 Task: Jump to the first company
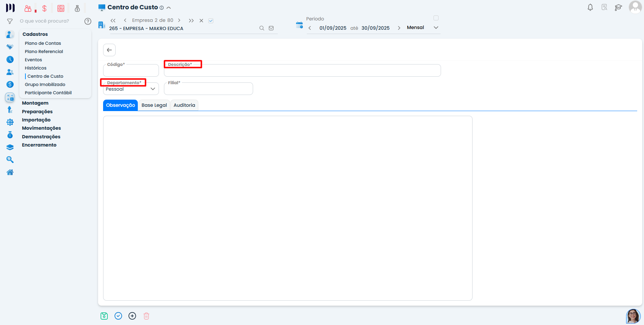click(113, 21)
